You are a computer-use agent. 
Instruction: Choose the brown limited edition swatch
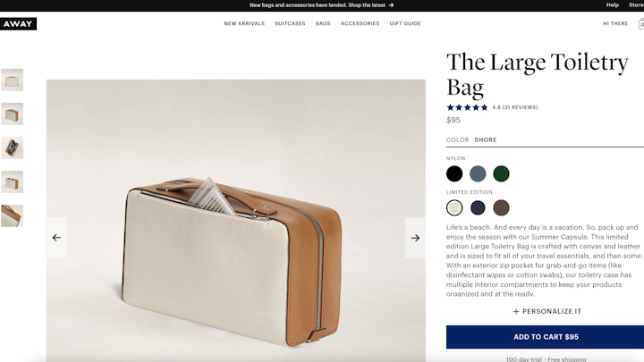[x=501, y=207]
